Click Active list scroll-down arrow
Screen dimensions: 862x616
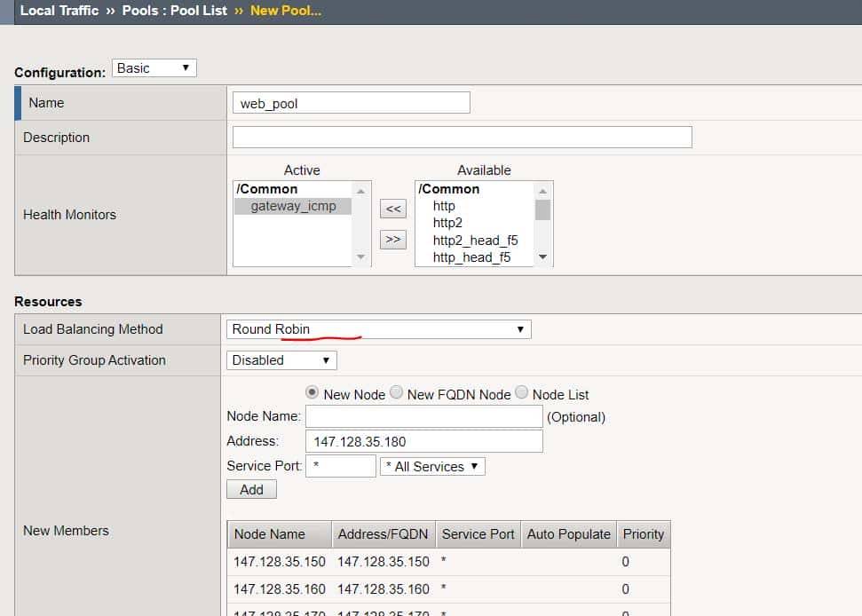[x=360, y=257]
